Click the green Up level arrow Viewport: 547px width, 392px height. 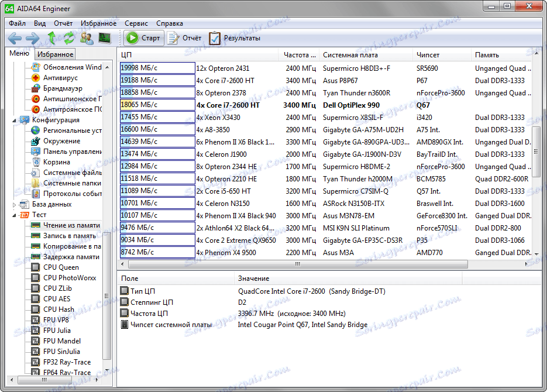click(51, 38)
